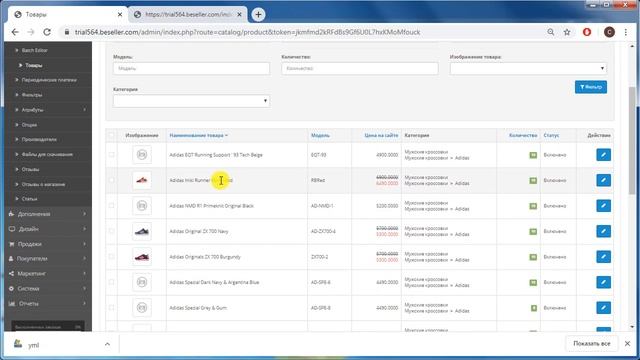The image size is (640, 360).
Task: Open the Chrome profile avatar
Action: pos(609,32)
